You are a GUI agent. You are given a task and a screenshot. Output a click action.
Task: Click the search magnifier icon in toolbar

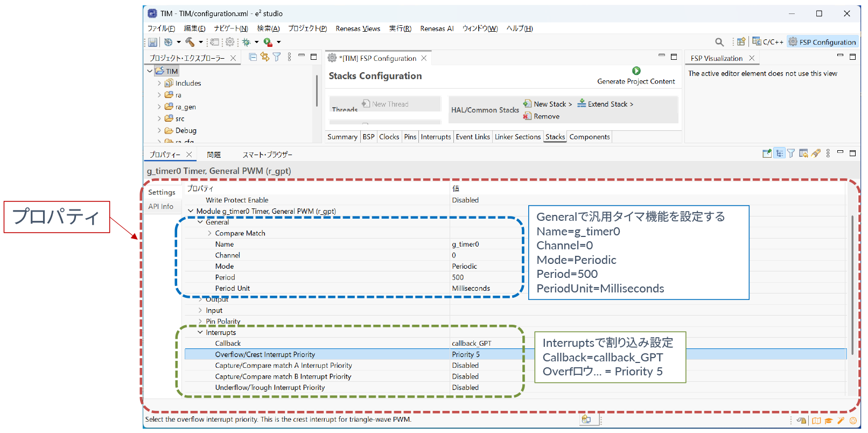[719, 42]
